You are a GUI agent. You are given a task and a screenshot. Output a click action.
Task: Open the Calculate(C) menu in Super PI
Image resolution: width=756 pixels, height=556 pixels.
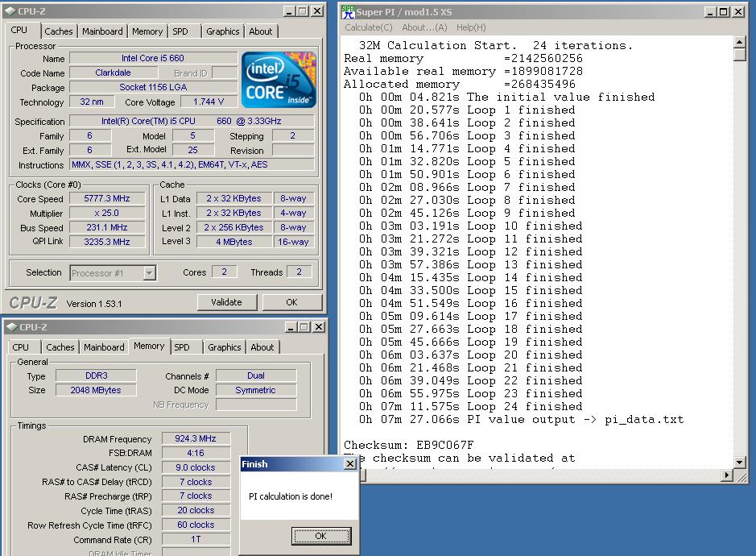click(369, 27)
